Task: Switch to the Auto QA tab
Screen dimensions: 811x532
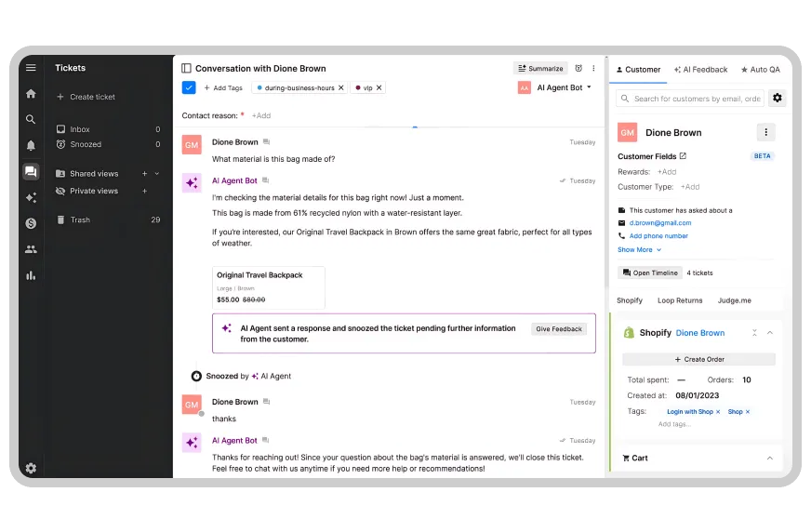Action: (x=761, y=69)
